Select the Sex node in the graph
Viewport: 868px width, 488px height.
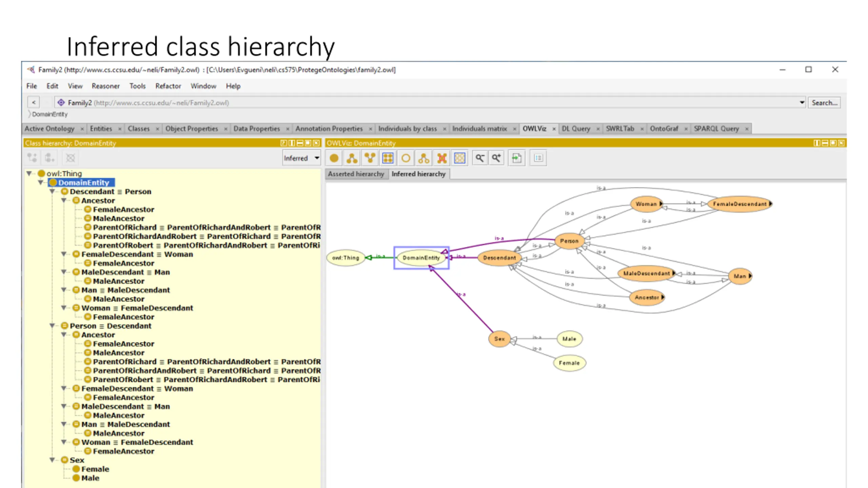(499, 339)
